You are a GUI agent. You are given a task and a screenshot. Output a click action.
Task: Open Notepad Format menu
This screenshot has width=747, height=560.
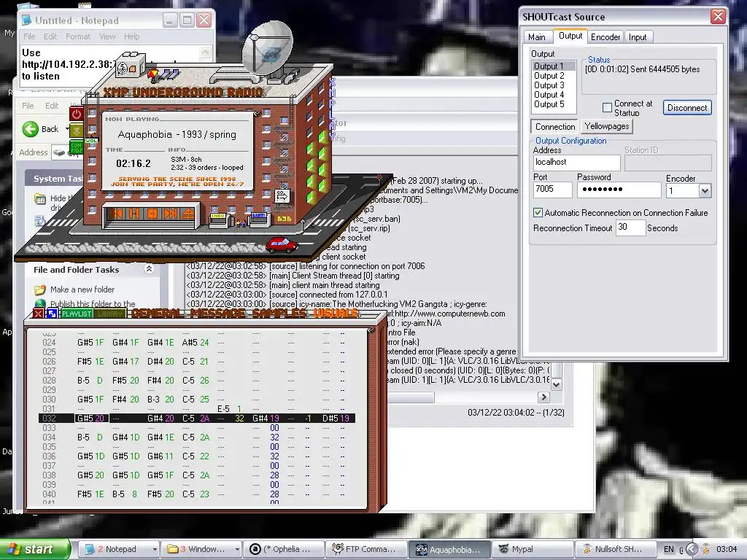pos(77,36)
